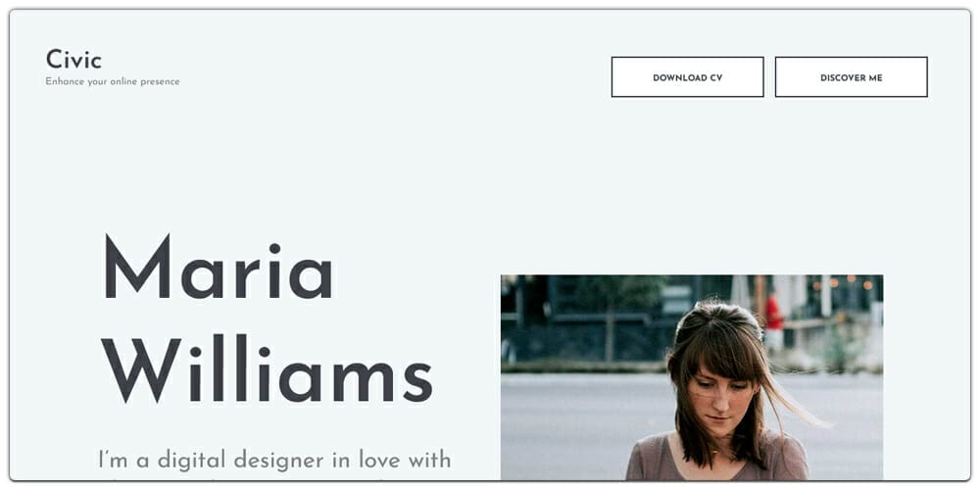The image size is (980, 490).
Task: Click the word 'presence' in the tagline
Action: point(160,82)
